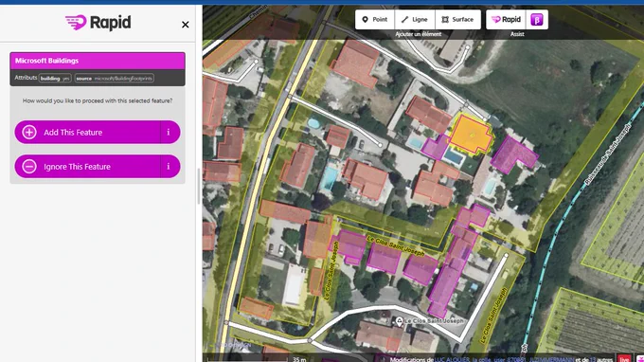Click the sidebar scrollbar handle
The image size is (644, 362).
pyautogui.click(x=199, y=186)
